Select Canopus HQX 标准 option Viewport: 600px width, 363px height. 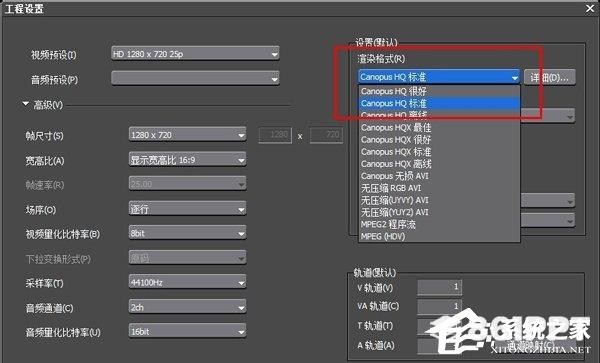[x=439, y=152]
